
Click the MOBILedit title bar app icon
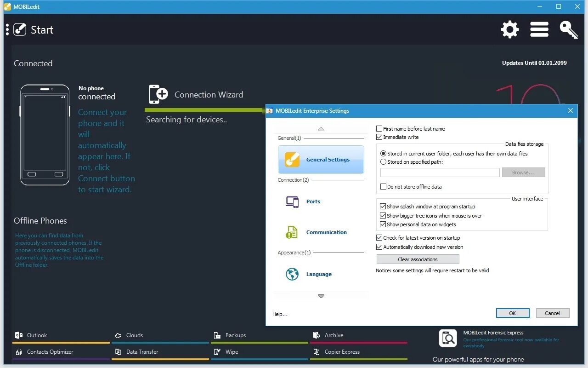pos(7,6)
